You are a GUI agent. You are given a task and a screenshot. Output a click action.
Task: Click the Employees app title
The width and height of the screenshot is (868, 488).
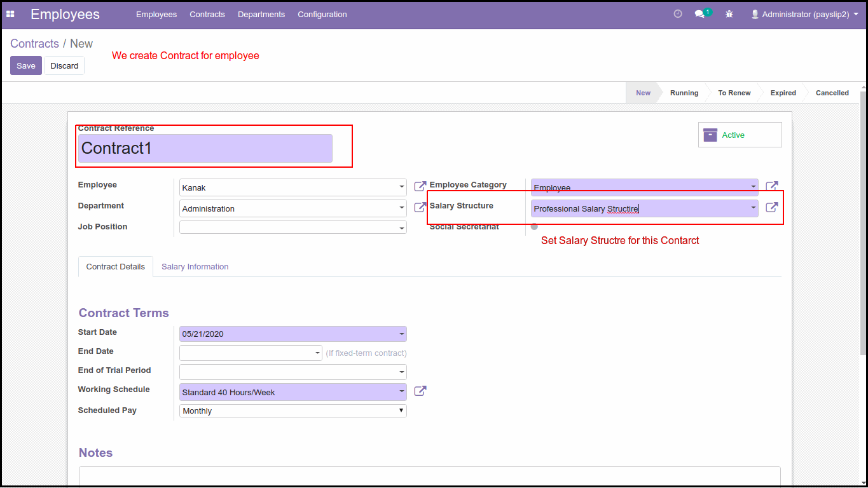pos(65,14)
